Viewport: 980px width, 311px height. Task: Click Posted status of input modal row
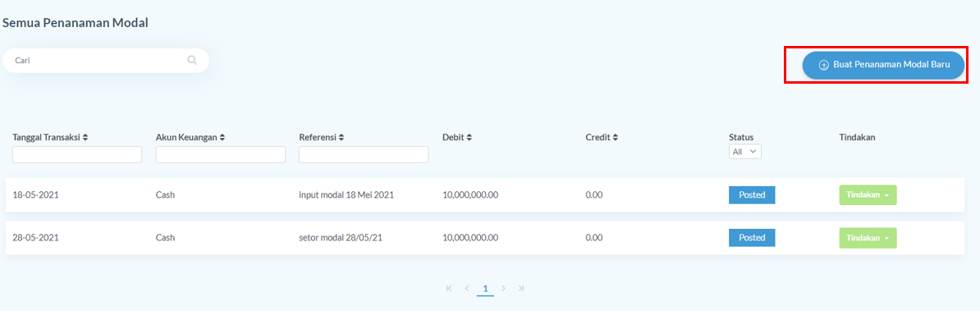(x=752, y=194)
